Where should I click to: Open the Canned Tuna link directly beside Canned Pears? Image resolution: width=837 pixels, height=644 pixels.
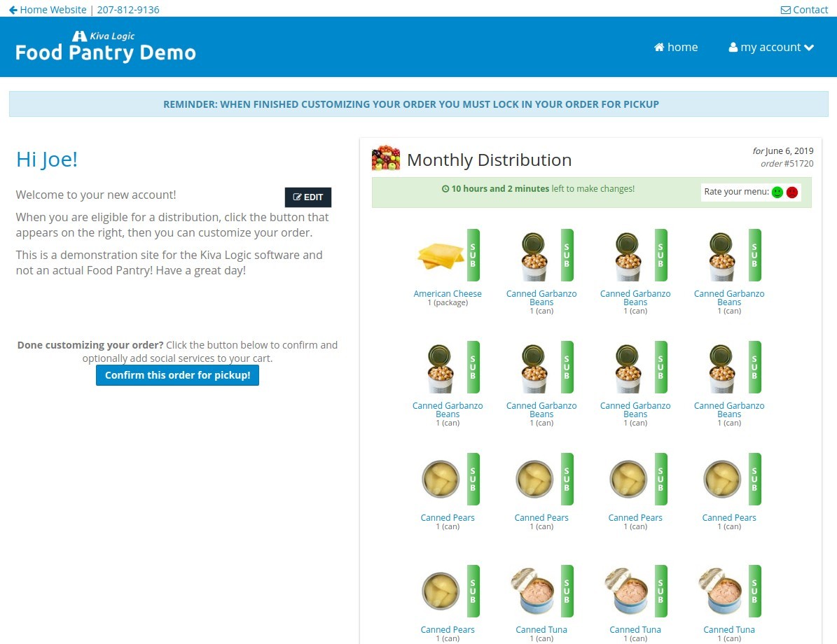coord(541,629)
